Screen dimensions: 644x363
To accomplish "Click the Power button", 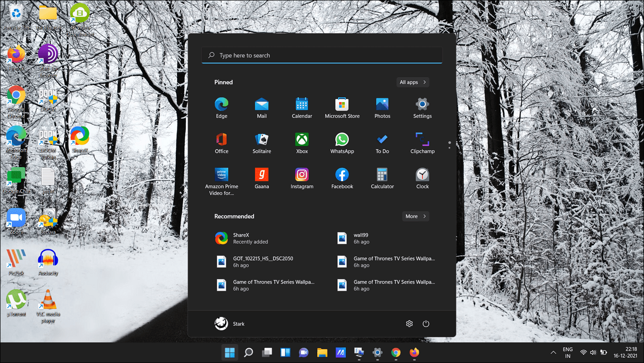I will pos(426,324).
